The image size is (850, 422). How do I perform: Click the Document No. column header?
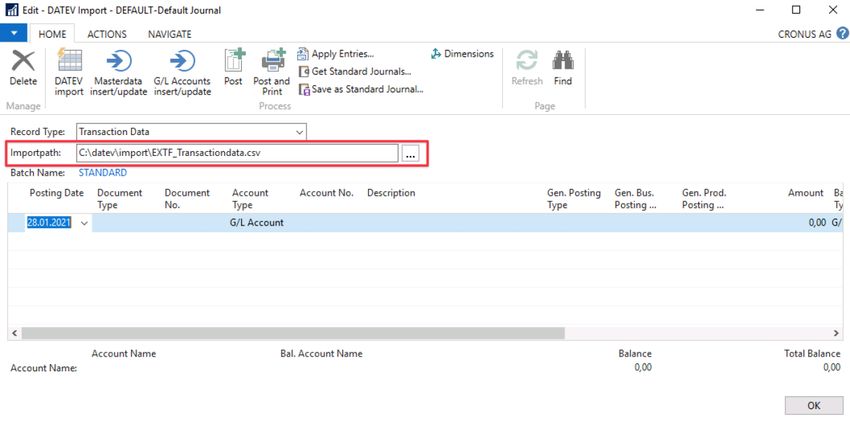click(x=186, y=199)
